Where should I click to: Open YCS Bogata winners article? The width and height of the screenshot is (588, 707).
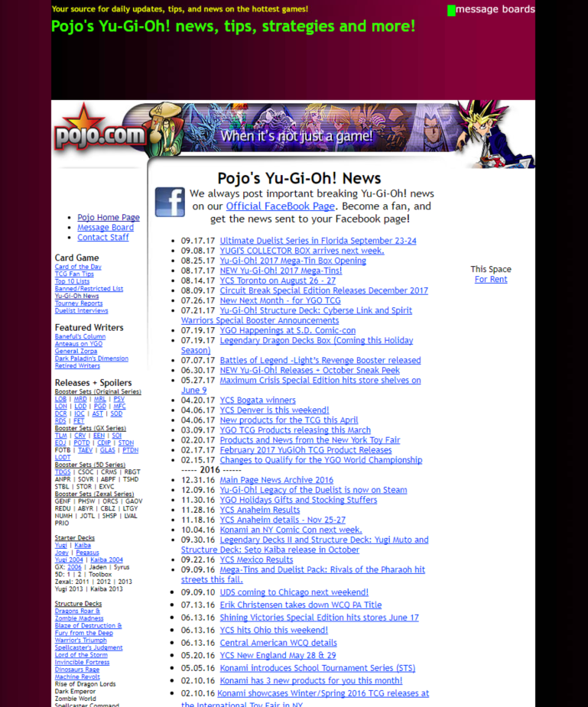click(x=258, y=400)
